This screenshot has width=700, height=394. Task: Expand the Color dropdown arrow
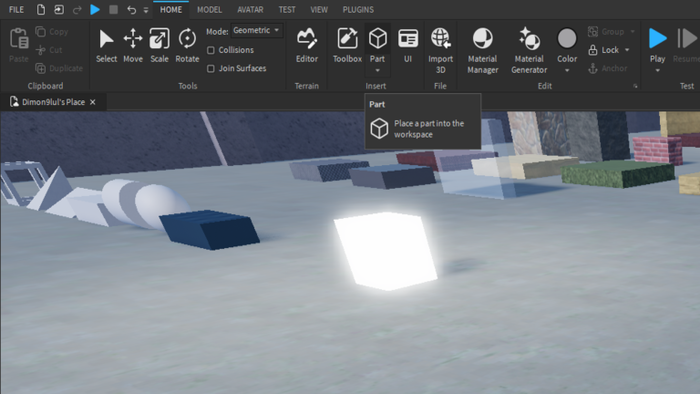567,71
